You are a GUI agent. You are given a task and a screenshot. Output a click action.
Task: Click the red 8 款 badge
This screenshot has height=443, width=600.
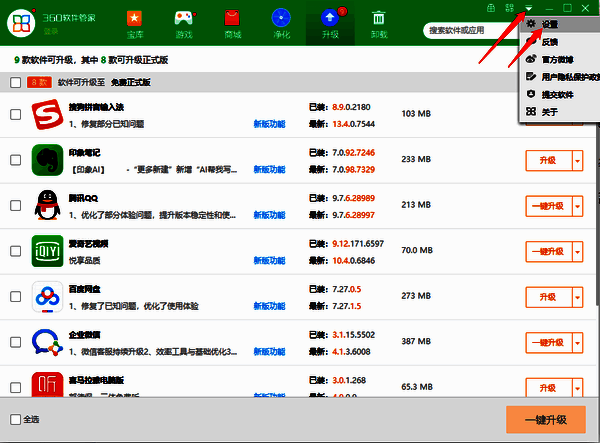[39, 82]
